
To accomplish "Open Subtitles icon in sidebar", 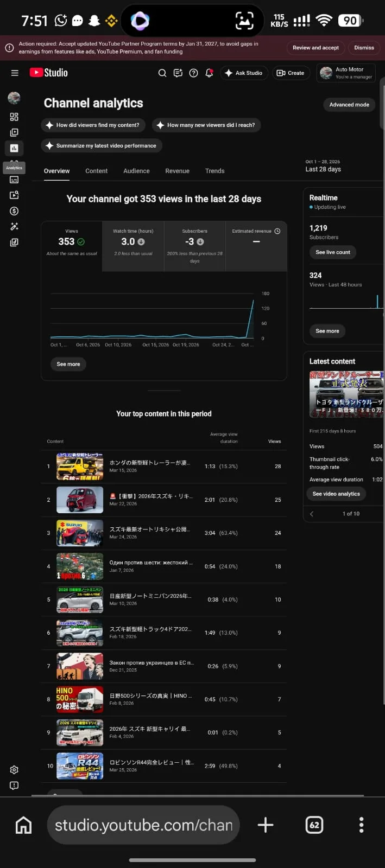I will (14, 180).
